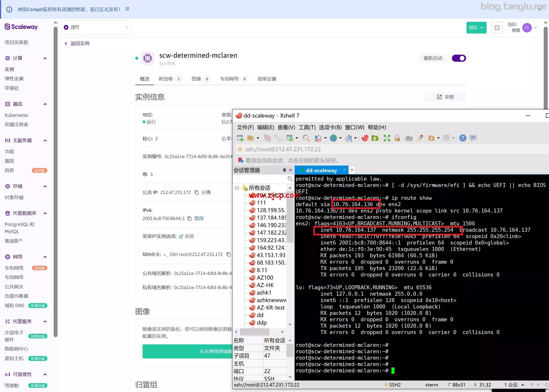Click the 重新启动 button
Screen dimensions: 549x392
pyautogui.click(x=433, y=58)
